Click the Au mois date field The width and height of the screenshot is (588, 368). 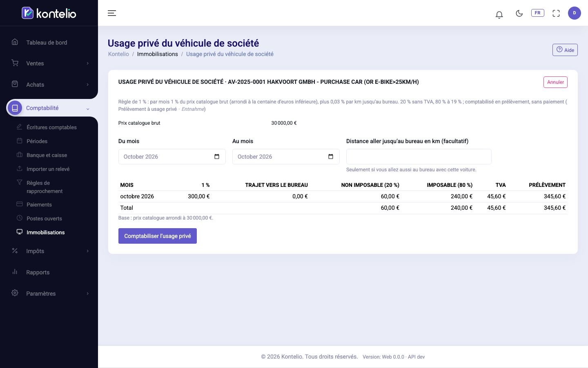pos(286,157)
